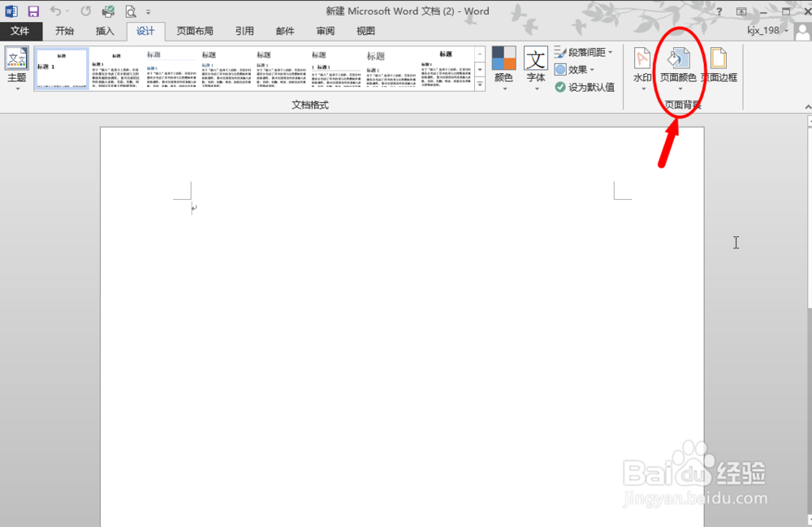The width and height of the screenshot is (812, 527).
Task: Open Word help with question mark icon
Action: point(719,11)
